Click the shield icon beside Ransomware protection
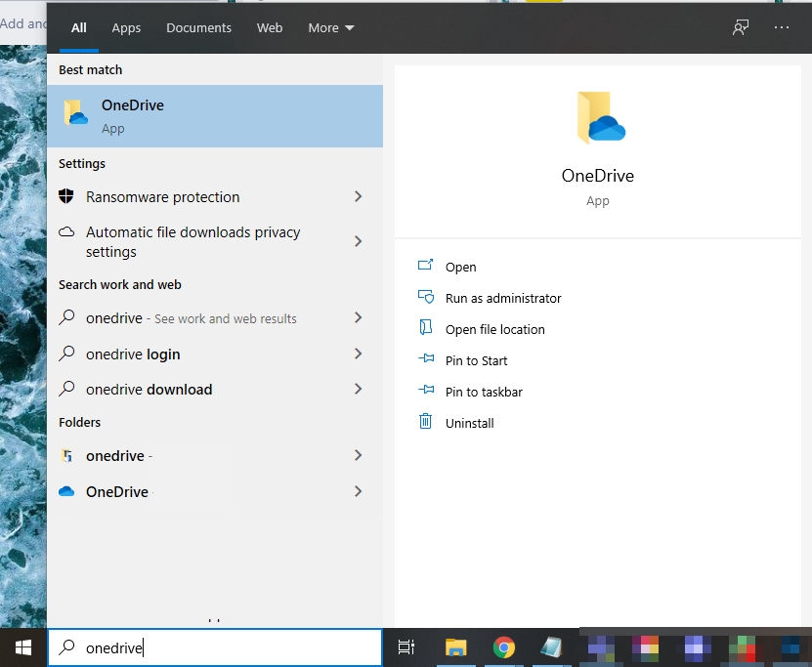 66,196
